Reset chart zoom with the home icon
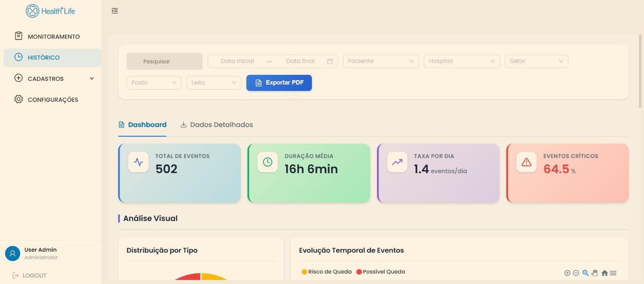The image size is (644, 284). point(604,273)
